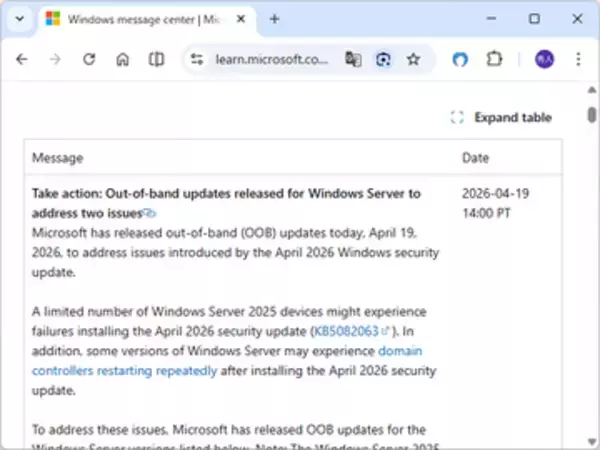View site information icon in address bar
600x450 pixels.
pyautogui.click(x=197, y=59)
